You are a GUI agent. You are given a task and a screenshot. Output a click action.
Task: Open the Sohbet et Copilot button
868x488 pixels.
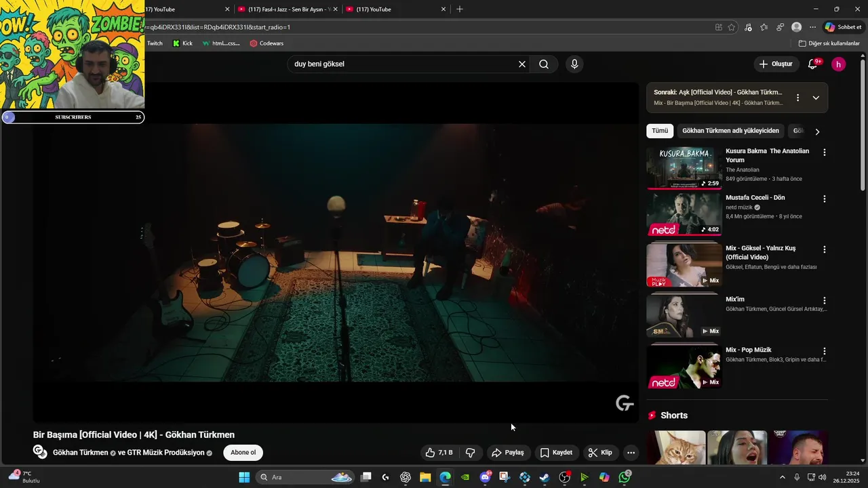[843, 27]
